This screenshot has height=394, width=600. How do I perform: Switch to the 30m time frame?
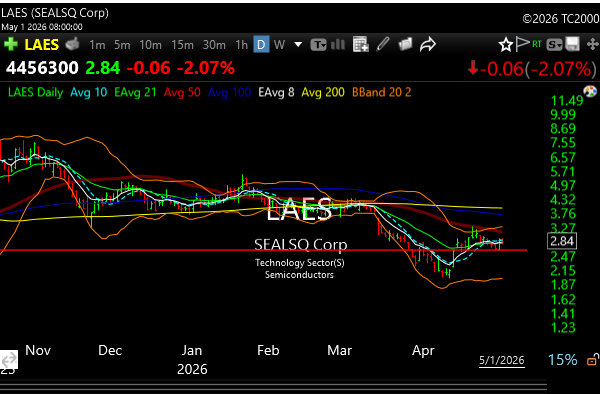click(214, 45)
